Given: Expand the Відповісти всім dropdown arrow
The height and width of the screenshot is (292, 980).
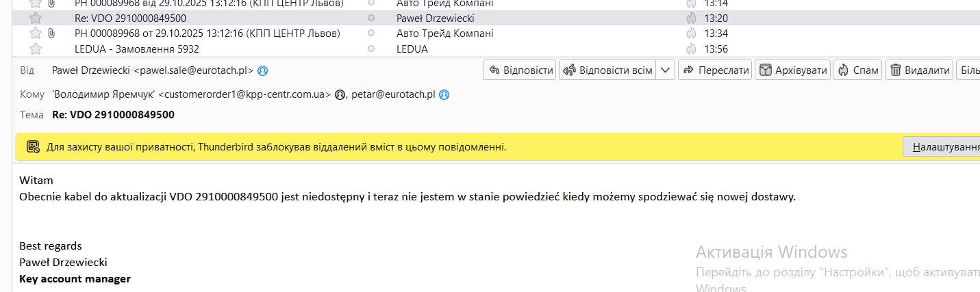Looking at the screenshot, I should (666, 70).
